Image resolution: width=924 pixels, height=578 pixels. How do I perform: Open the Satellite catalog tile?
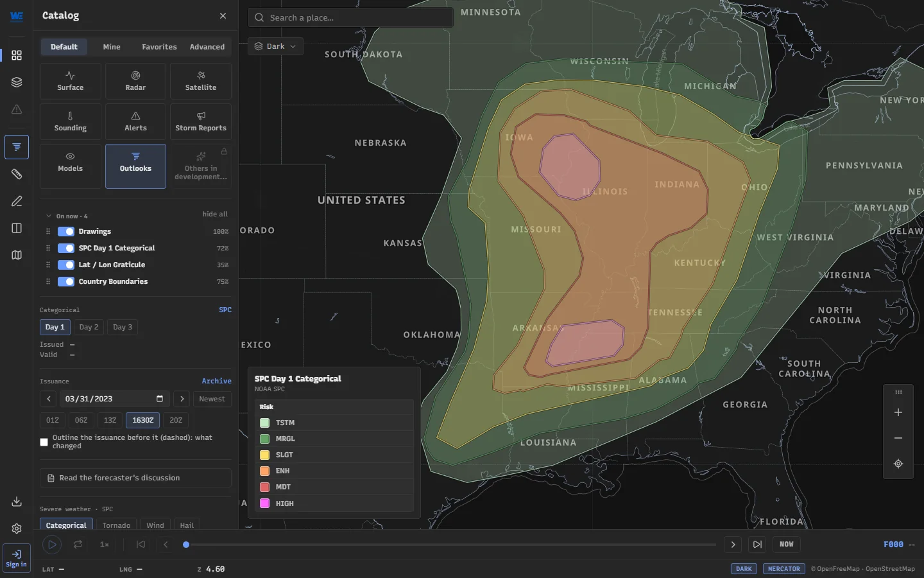tap(201, 82)
